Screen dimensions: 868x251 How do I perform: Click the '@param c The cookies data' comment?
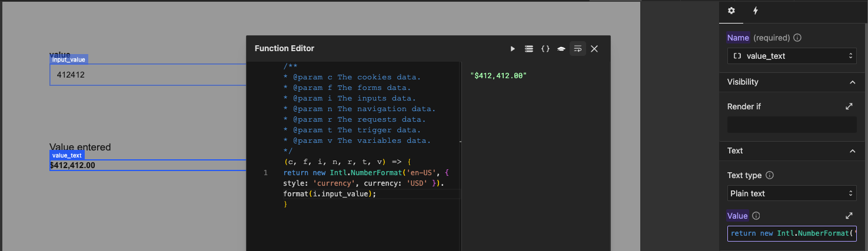click(352, 77)
